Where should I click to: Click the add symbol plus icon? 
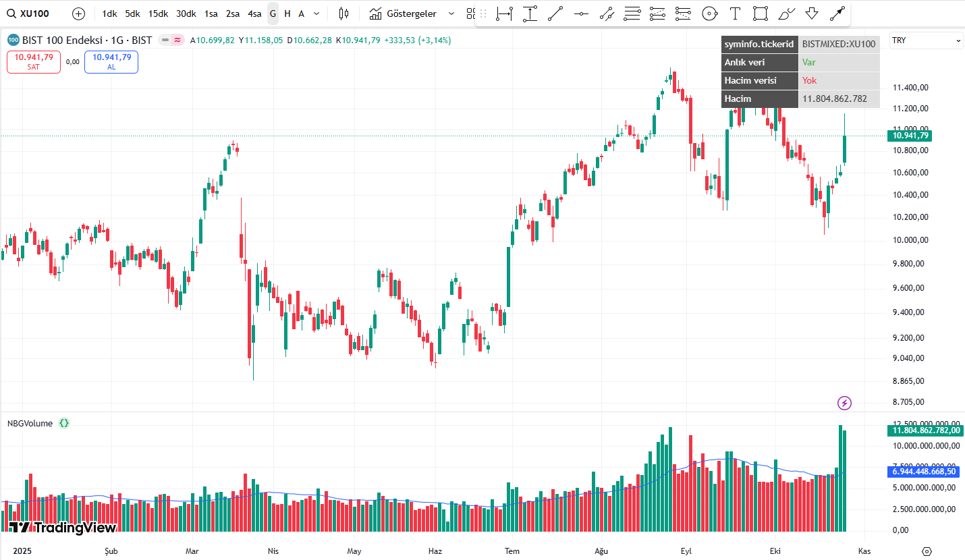(78, 13)
